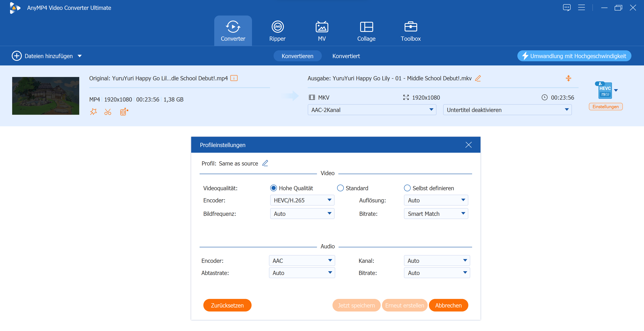
Task: Click the compress video icon
Action: pyautogui.click(x=568, y=78)
